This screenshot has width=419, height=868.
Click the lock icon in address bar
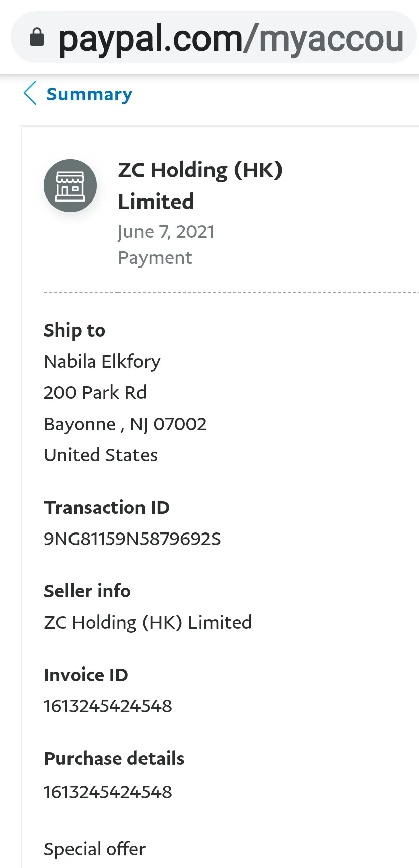37,37
